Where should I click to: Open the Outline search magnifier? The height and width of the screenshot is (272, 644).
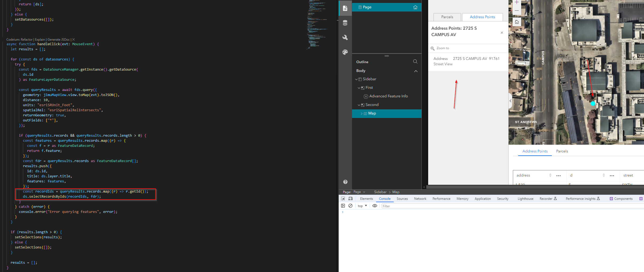tap(415, 62)
